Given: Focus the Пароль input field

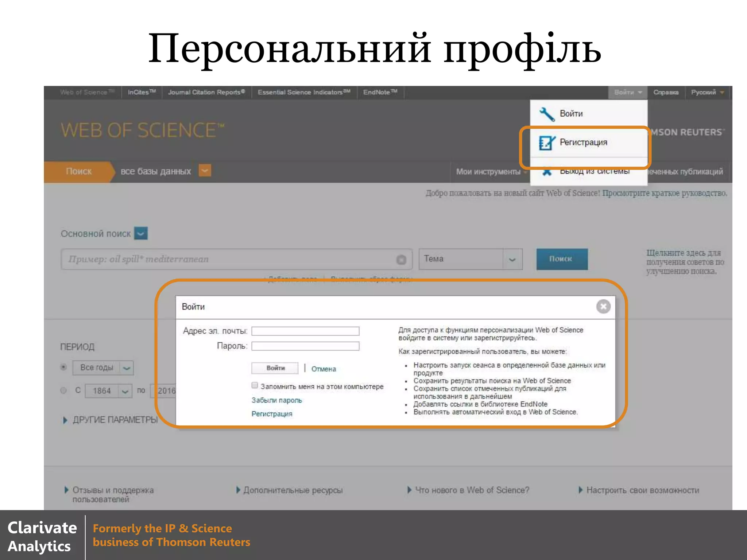Looking at the screenshot, I should (x=305, y=346).
